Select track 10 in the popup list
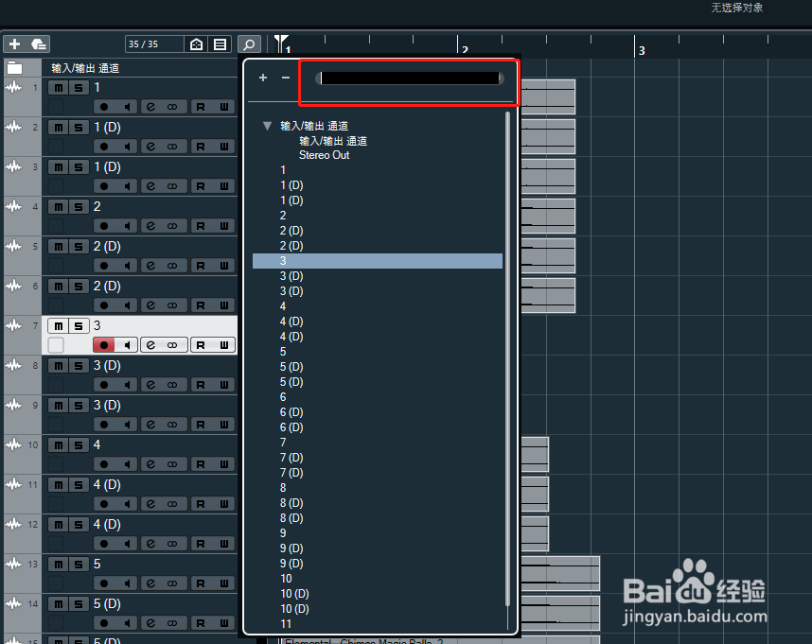 coord(286,579)
